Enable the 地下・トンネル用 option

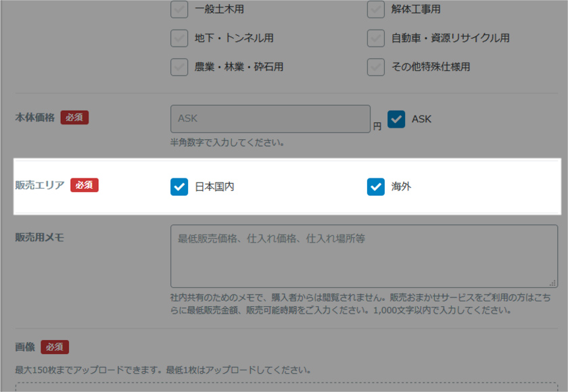179,38
